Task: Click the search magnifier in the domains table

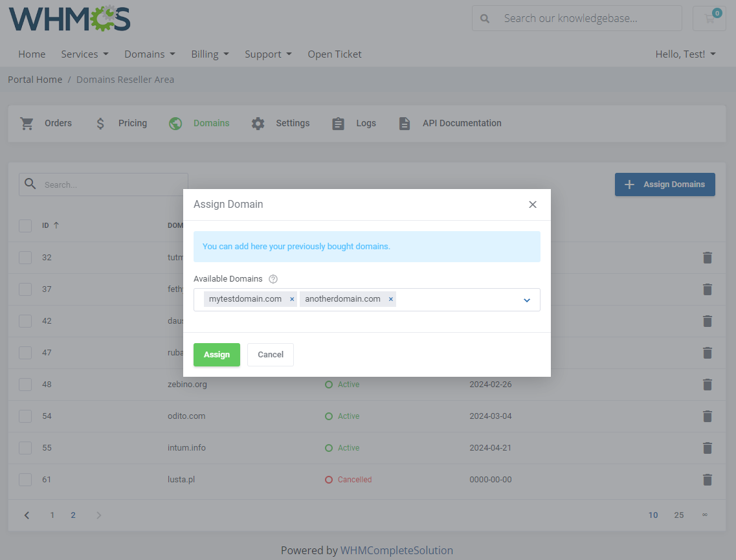Action: pyautogui.click(x=30, y=184)
